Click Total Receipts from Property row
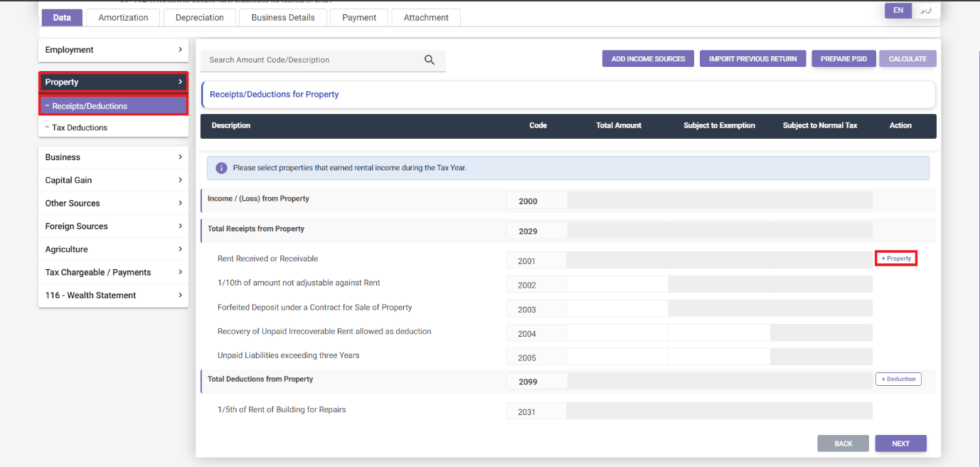 click(568, 231)
